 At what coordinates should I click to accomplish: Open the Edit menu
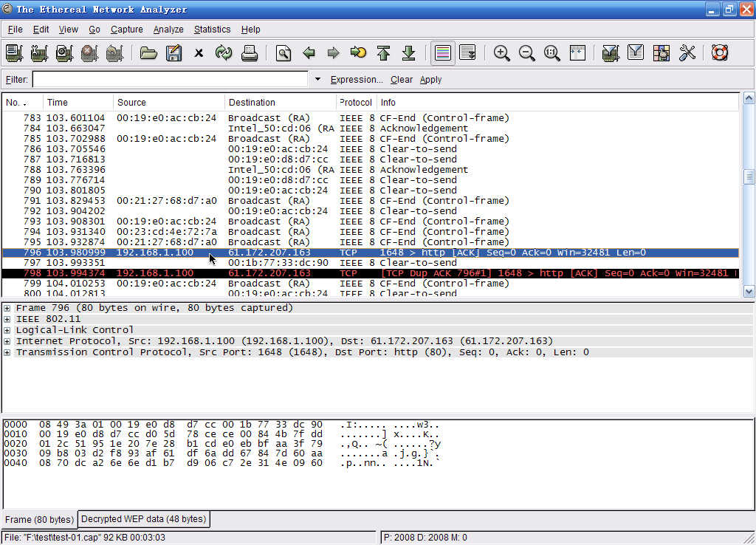tap(41, 30)
